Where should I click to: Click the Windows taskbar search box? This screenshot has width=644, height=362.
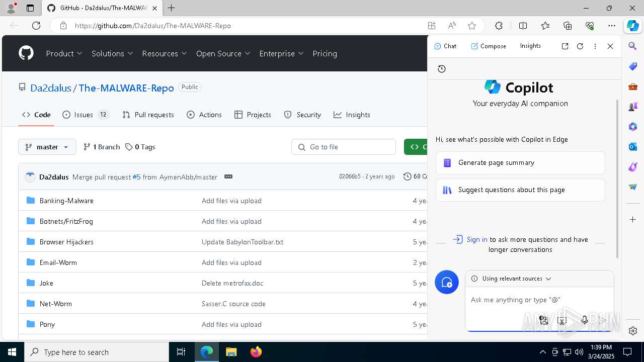click(97, 352)
